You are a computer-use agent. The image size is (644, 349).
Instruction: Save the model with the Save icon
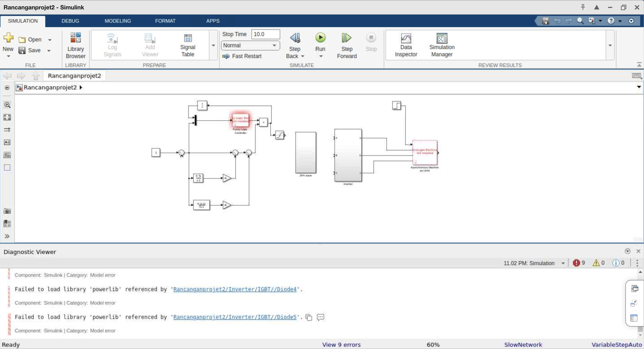22,50
